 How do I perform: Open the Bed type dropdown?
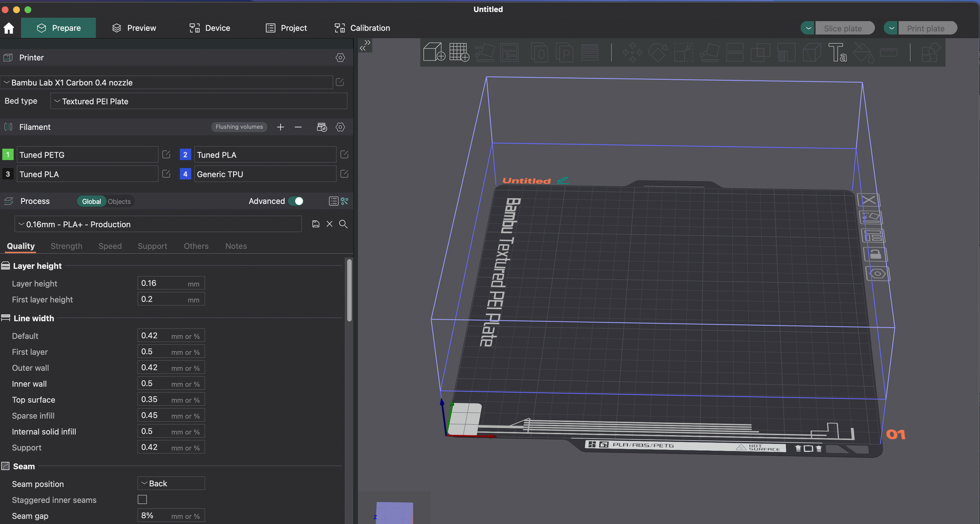(x=198, y=101)
